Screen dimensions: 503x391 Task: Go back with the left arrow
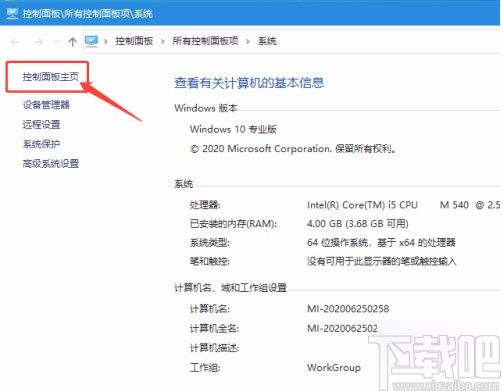tap(15, 42)
